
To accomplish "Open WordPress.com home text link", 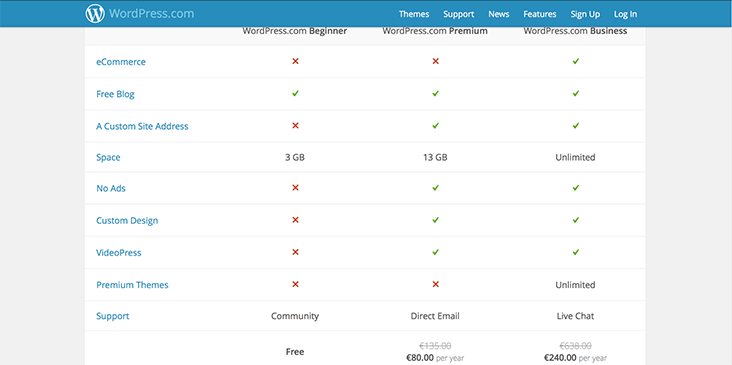I will click(151, 14).
